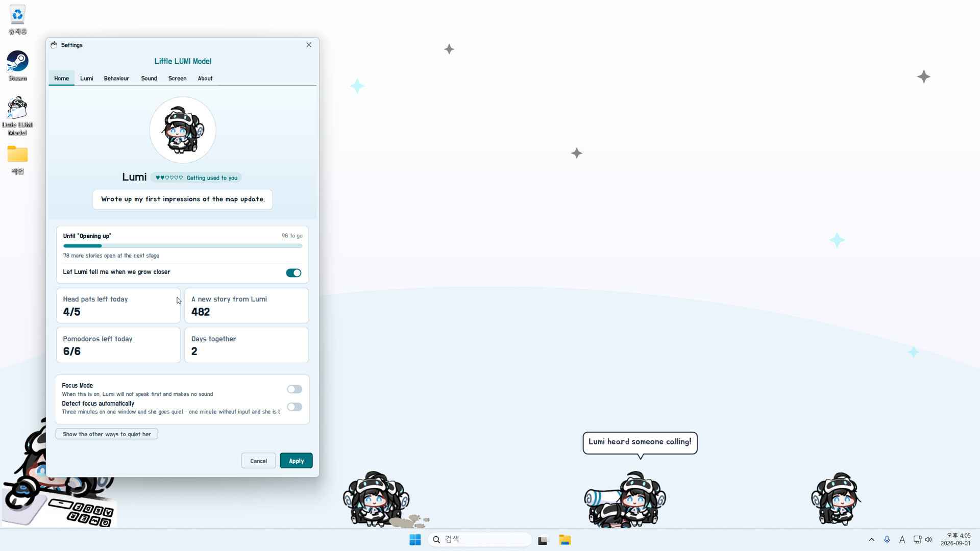
Task: Open the Little LUMI Model desktop shortcut
Action: pyautogui.click(x=17, y=116)
